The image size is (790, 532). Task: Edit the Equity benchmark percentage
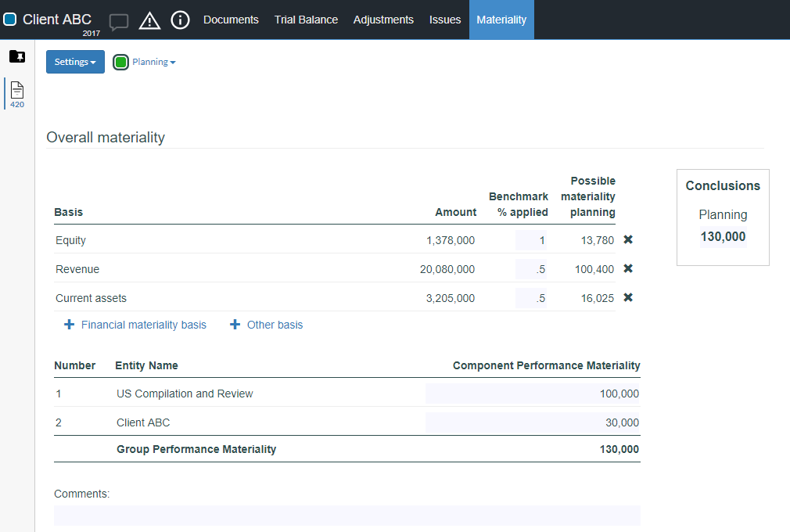pos(530,240)
